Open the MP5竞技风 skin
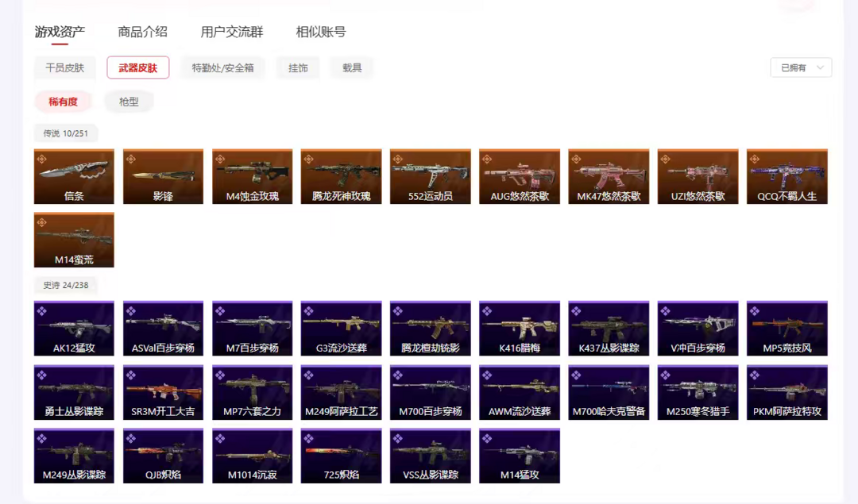This screenshot has height=504, width=858. pyautogui.click(x=786, y=329)
